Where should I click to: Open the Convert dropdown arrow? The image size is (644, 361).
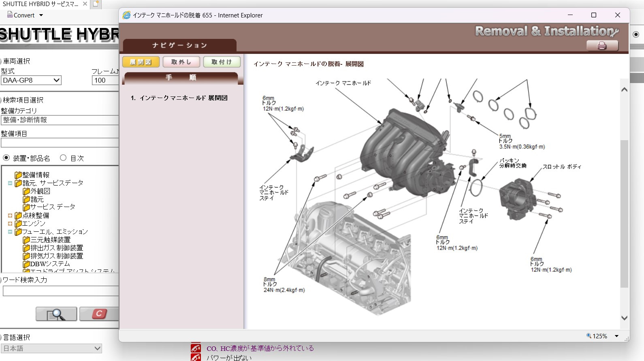[x=41, y=15]
